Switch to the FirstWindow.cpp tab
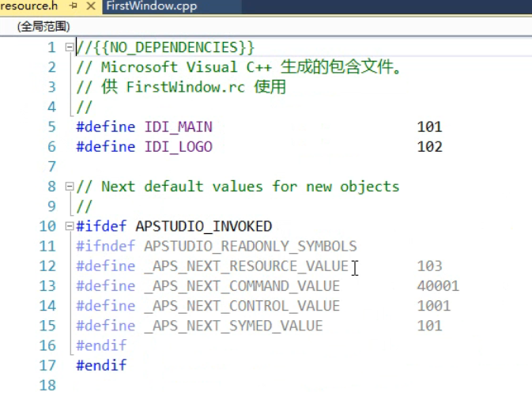532x396 pixels. coord(151,6)
